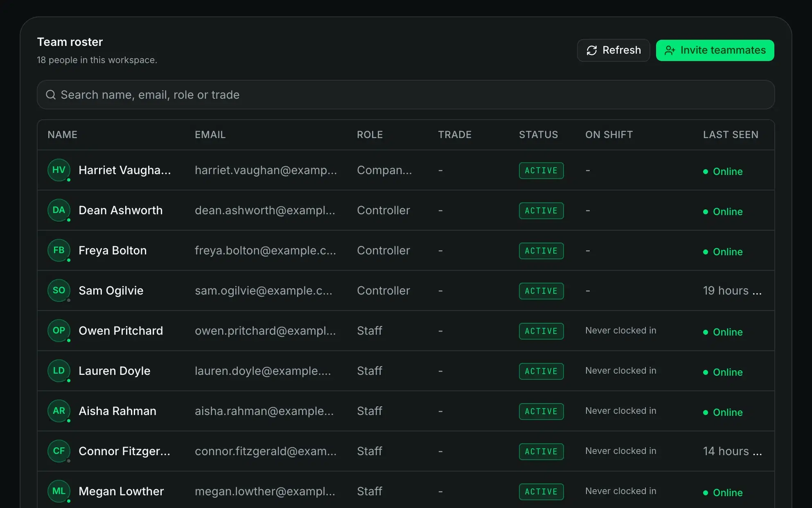
Task: Click the email lauren.doyle@example....
Action: [263, 371]
